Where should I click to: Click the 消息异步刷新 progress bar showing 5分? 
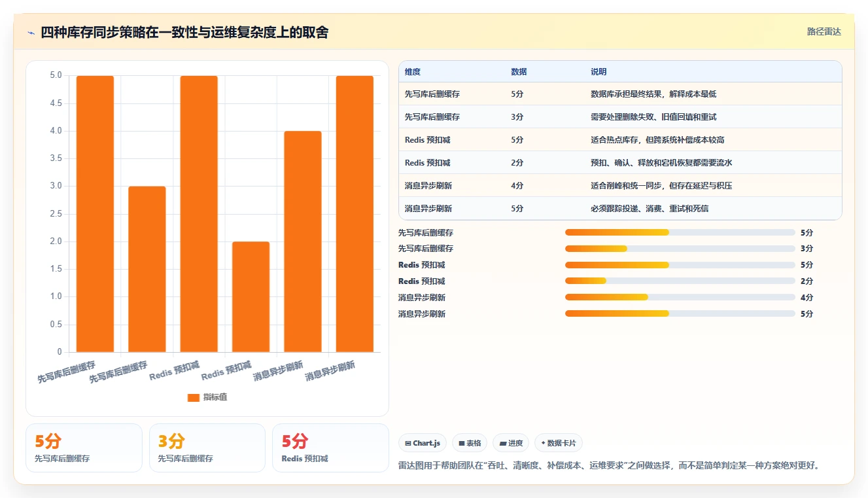click(x=680, y=314)
